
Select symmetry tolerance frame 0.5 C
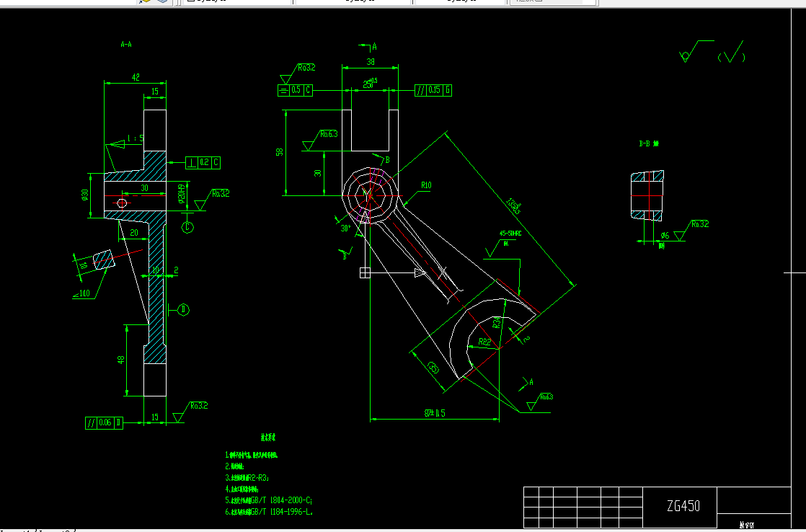pyautogui.click(x=295, y=90)
